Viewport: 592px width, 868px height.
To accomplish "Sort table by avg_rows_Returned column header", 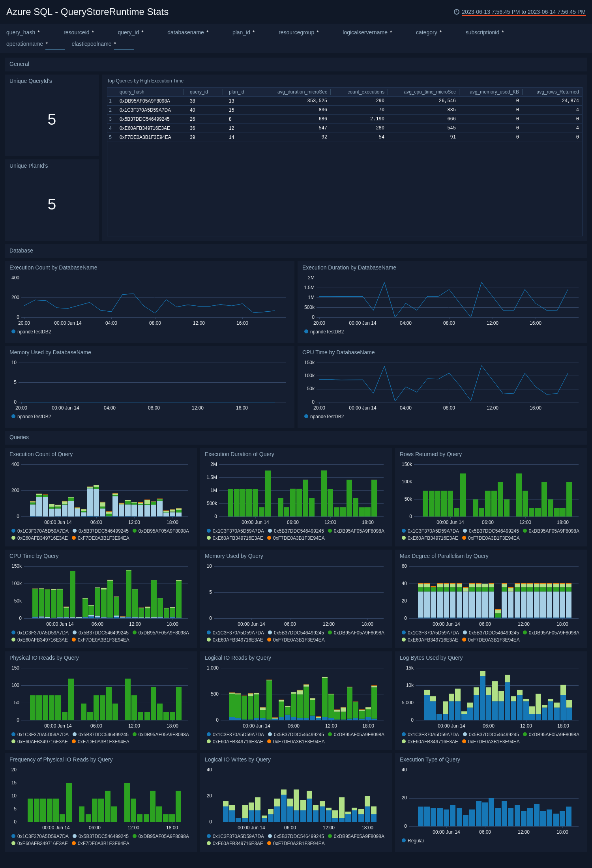I will click(x=557, y=92).
